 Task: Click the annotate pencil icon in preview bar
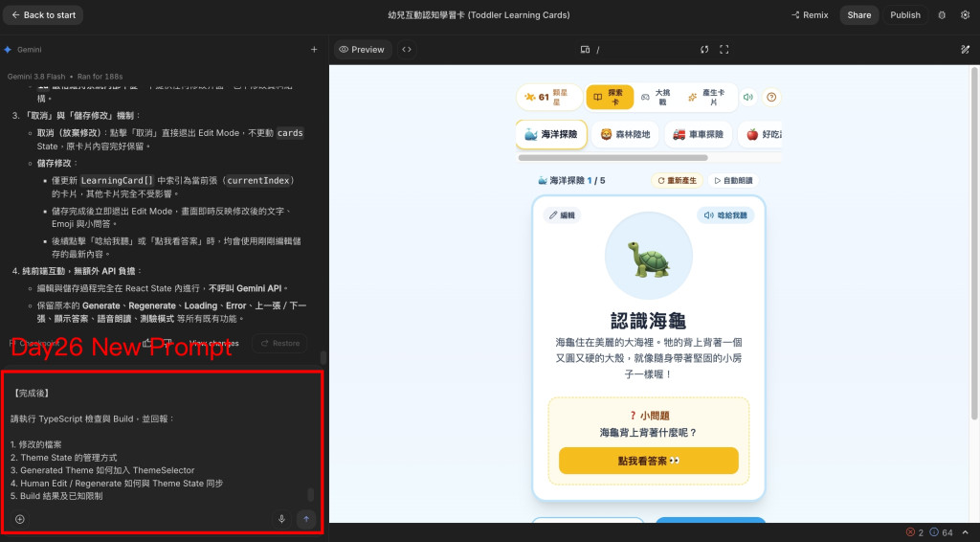[x=965, y=50]
